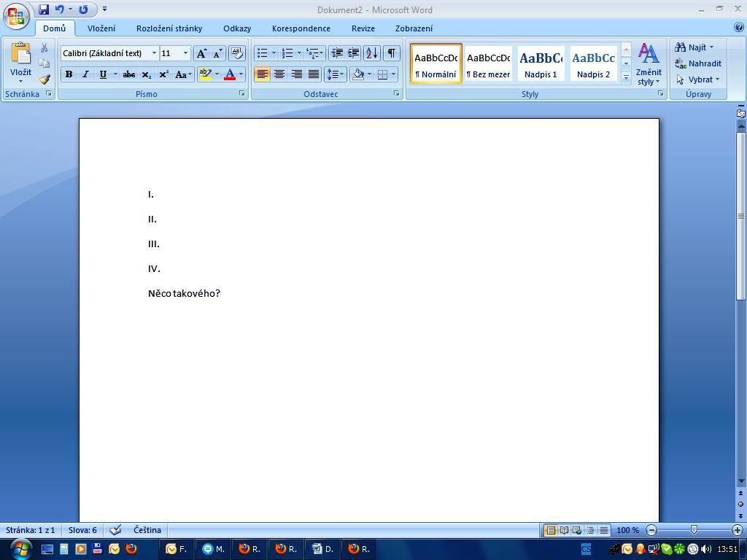Run spelling check from status bar

[115, 530]
